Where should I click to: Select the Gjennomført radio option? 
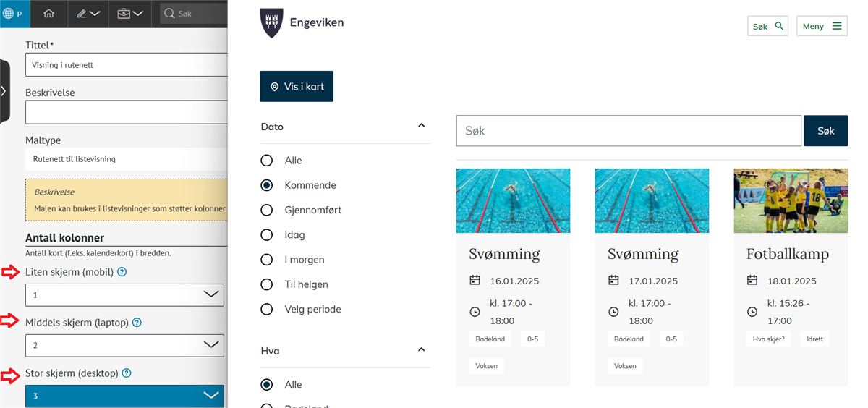pyautogui.click(x=267, y=210)
